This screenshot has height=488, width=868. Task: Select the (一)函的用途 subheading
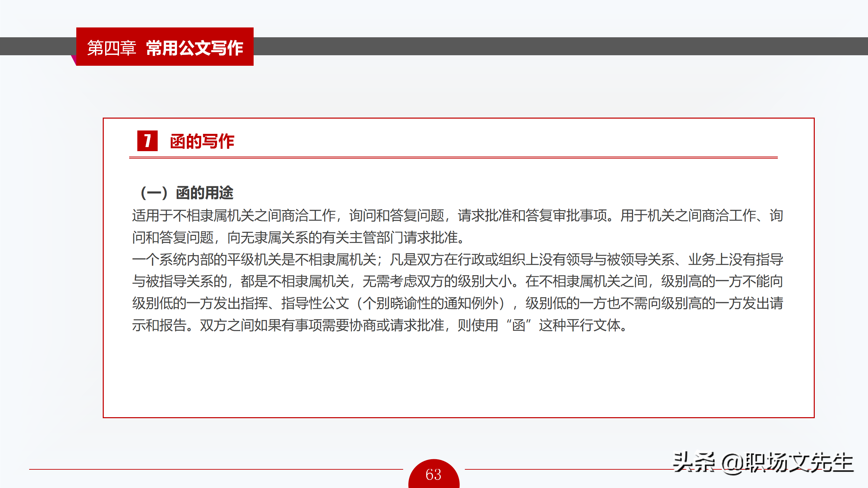point(187,193)
